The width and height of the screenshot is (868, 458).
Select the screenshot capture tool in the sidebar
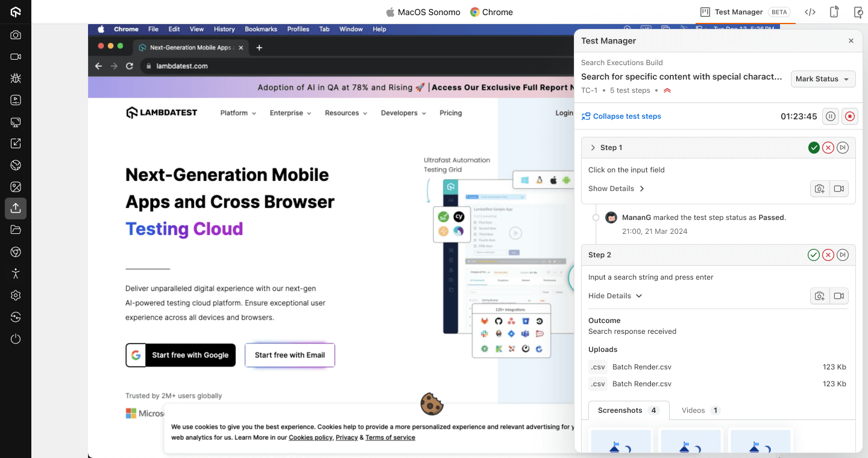coord(16,35)
